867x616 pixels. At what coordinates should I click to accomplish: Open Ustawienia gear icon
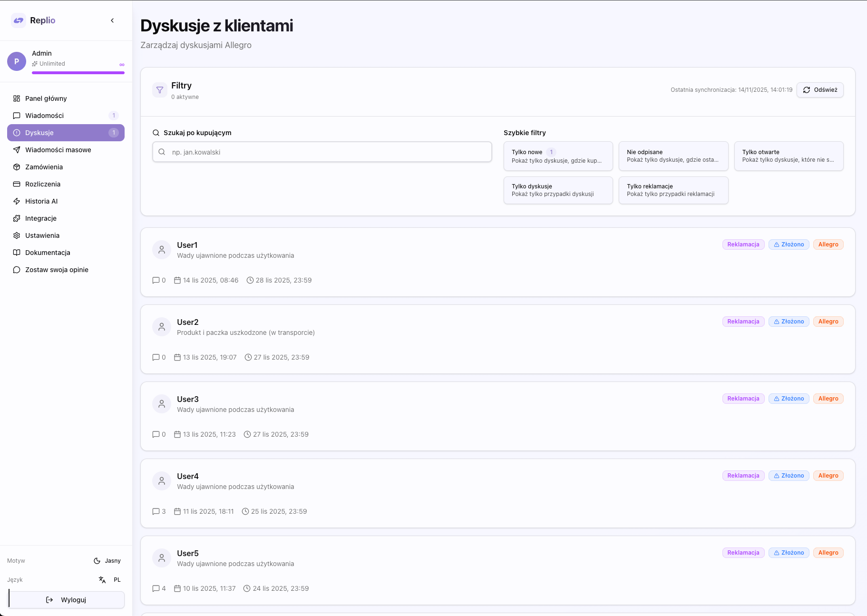(17, 235)
